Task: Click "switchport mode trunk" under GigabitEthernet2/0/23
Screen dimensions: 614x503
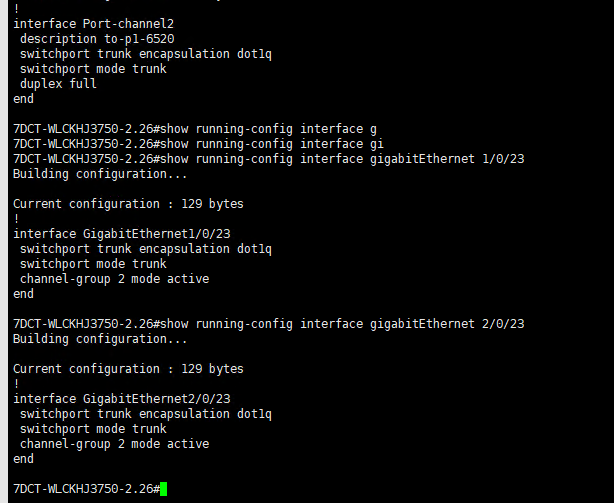Action: (93, 429)
